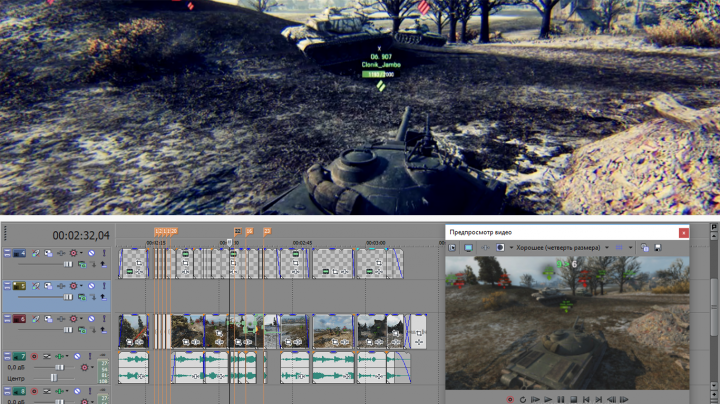Open compositing mode on track 4
720x404 pixels.
point(82,264)
